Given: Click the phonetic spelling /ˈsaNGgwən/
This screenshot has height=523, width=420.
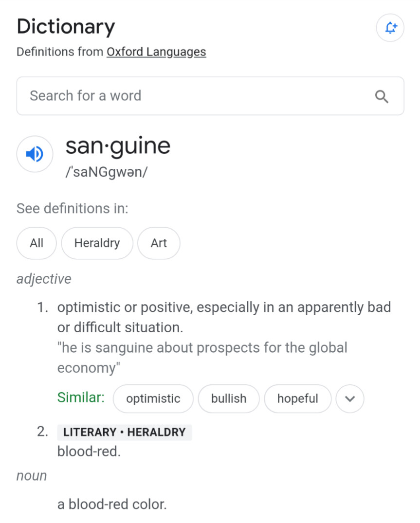Looking at the screenshot, I should 107,172.
